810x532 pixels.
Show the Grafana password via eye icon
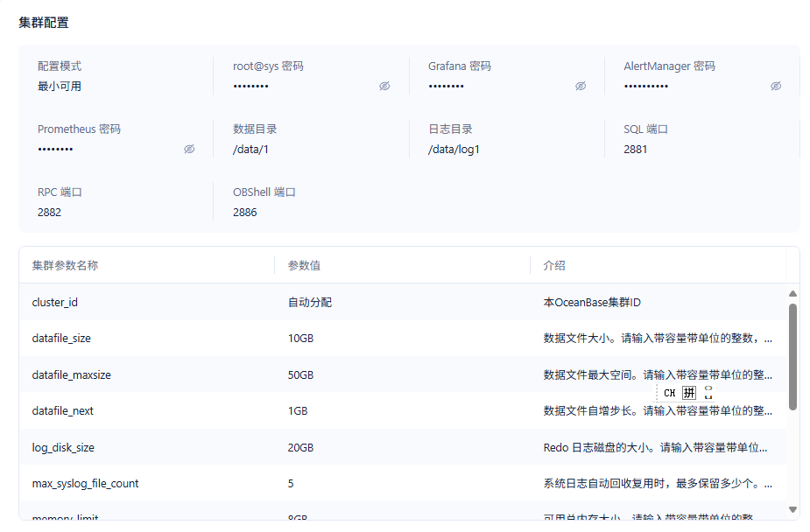coord(581,86)
